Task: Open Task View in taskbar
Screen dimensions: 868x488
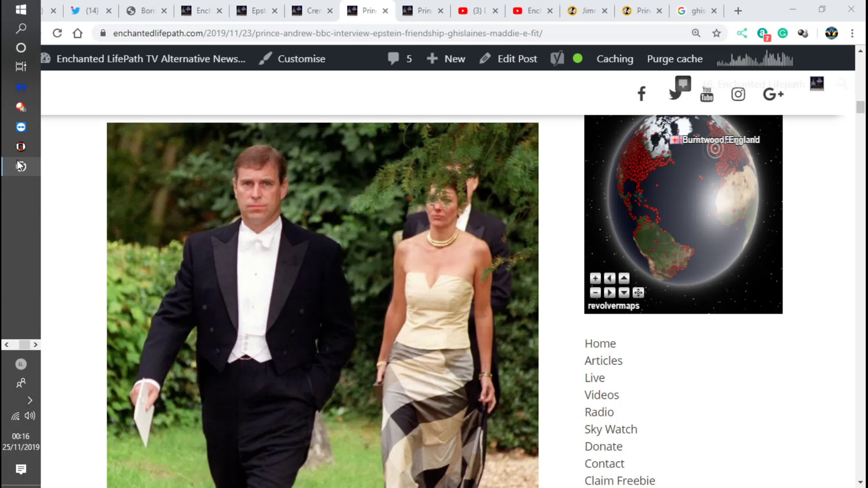Action: pyautogui.click(x=21, y=67)
